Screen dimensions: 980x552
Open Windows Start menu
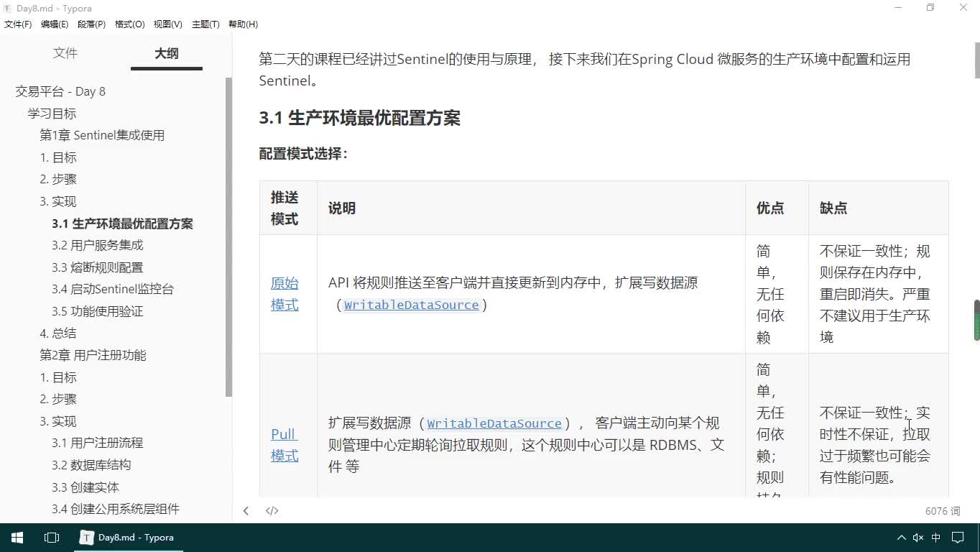click(17, 538)
